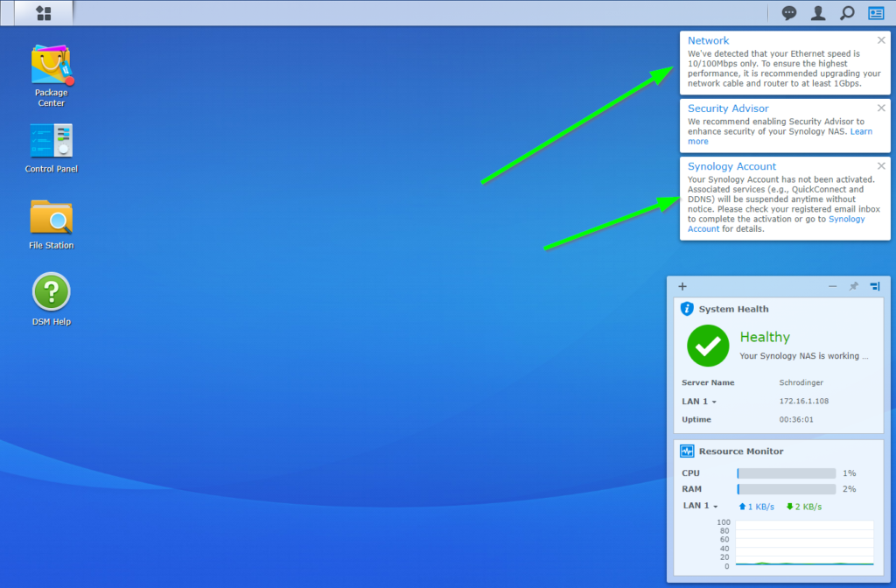
Task: Show notifications speech bubble icon
Action: [789, 13]
